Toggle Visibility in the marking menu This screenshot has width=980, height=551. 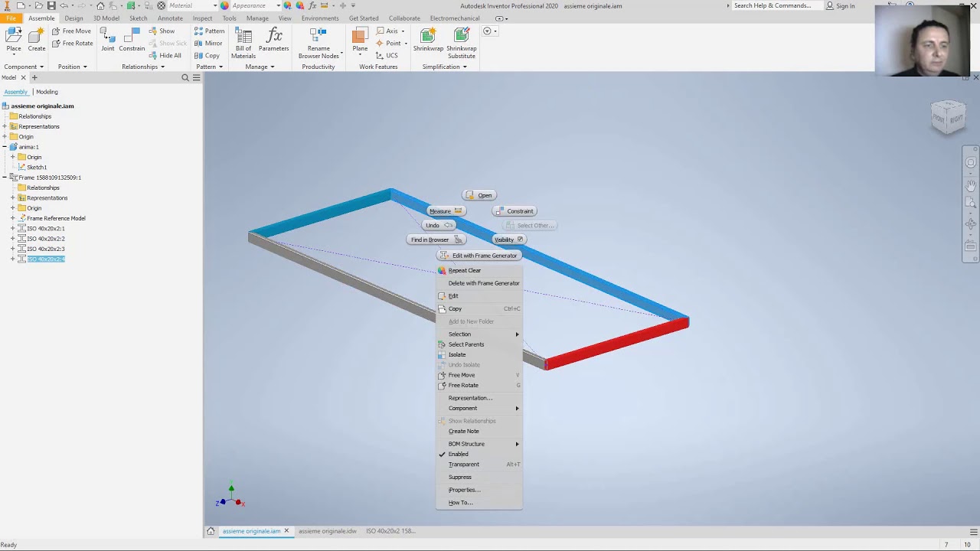(x=508, y=240)
